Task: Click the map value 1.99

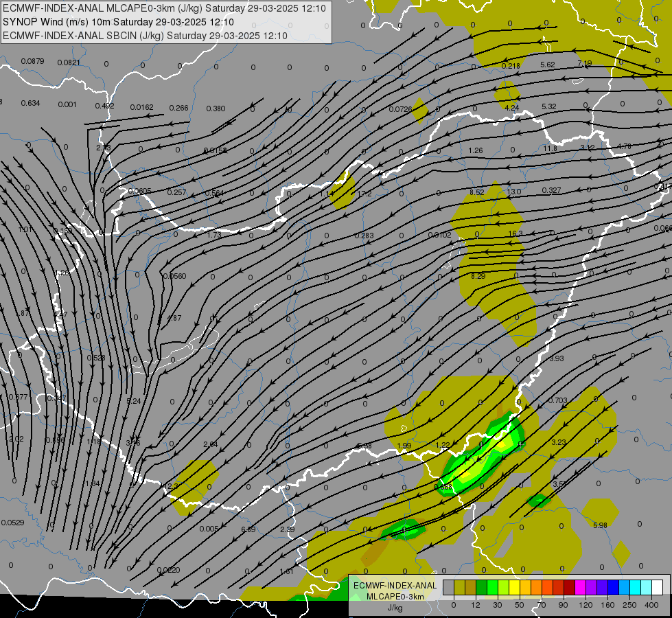Action: coord(404,446)
